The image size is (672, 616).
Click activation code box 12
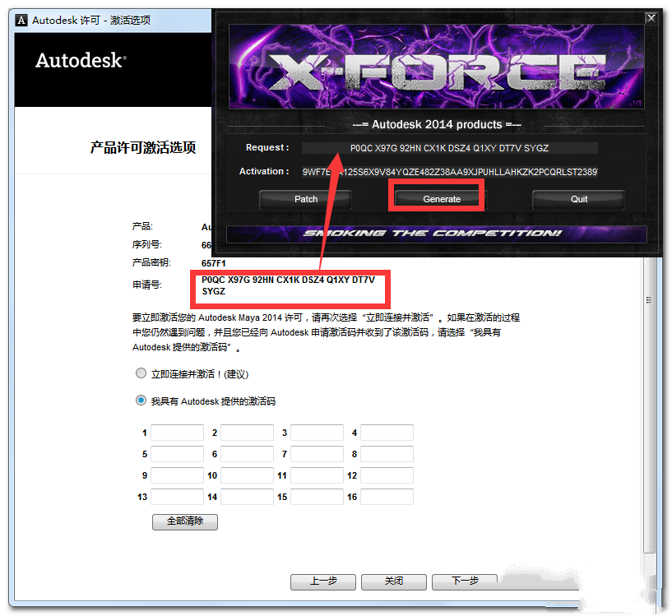coord(387,475)
